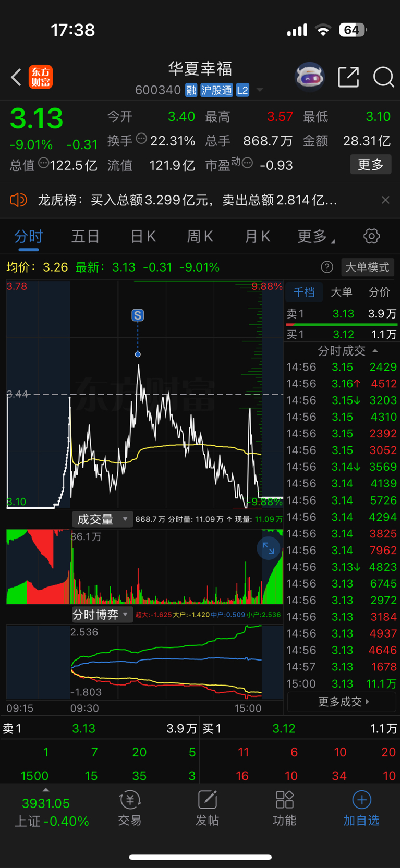Viewport: 401px width, 868px height.
Task: Tap the 买1 3.12 row in side panel
Action: click(342, 335)
